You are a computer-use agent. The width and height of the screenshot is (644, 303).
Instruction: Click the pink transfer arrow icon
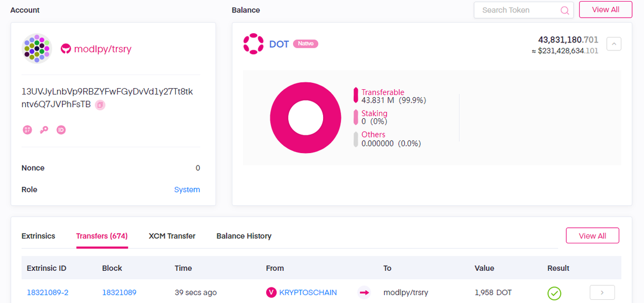(364, 293)
